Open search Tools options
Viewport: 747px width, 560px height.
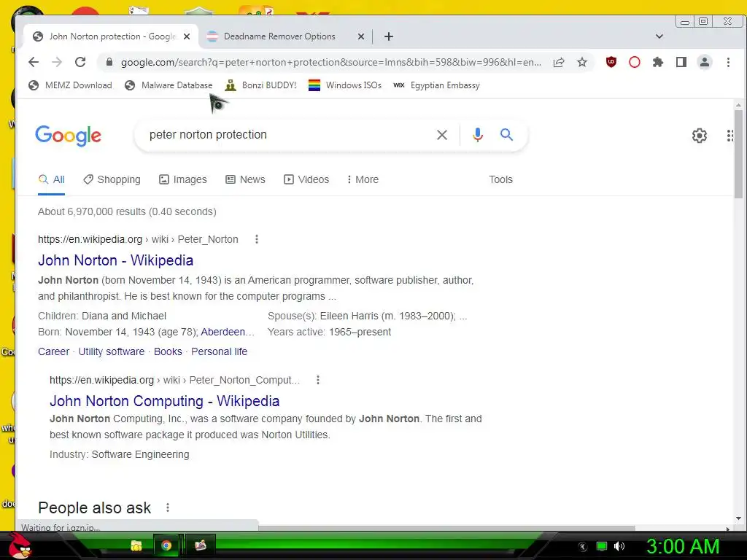(x=500, y=179)
